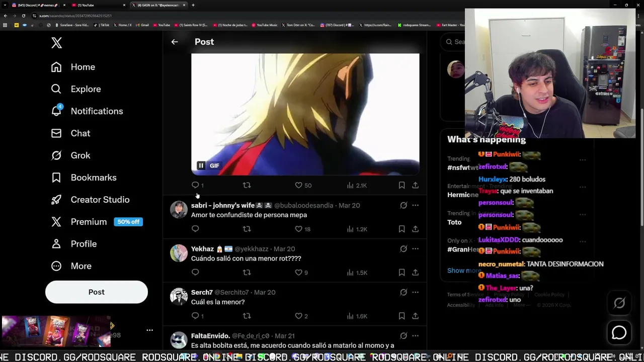
Task: Share the main GIF post
Action: click(415, 185)
